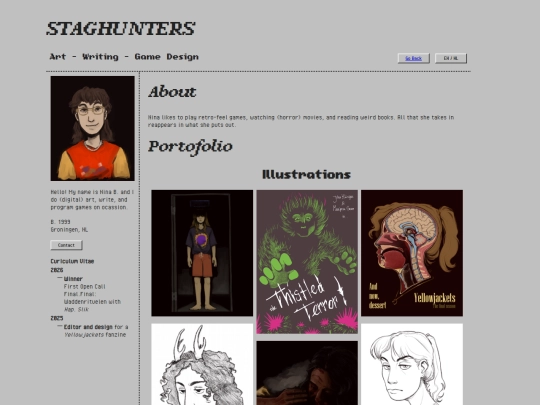Click the B. 1999 birth year text

coord(61,222)
